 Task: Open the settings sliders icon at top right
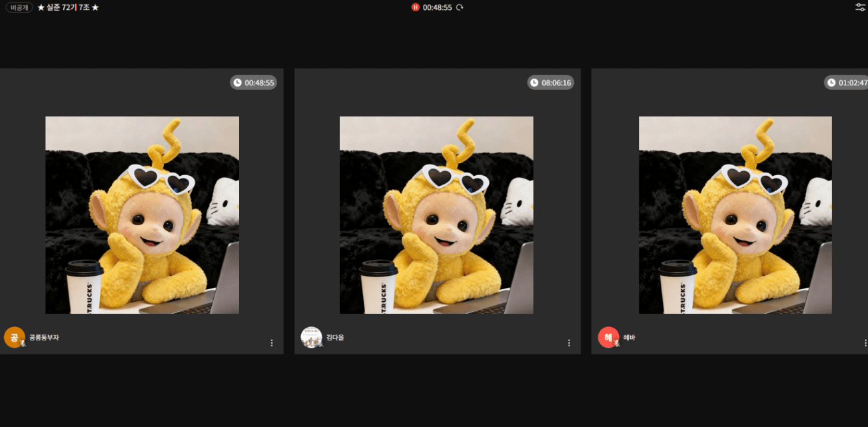click(x=860, y=7)
